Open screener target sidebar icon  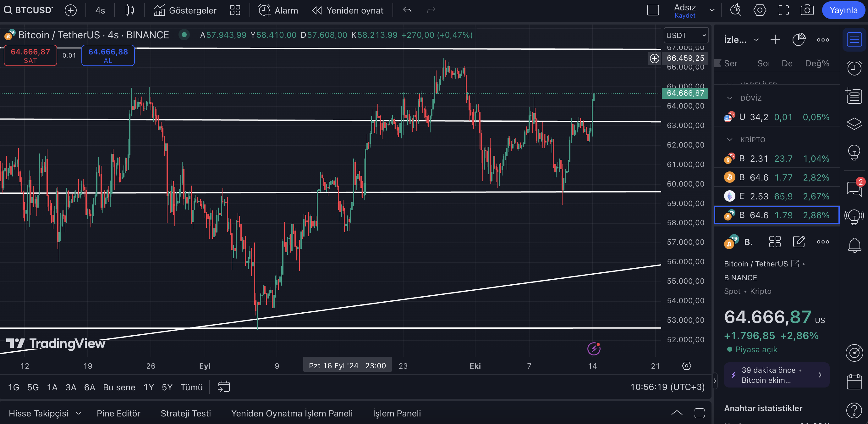tap(854, 353)
